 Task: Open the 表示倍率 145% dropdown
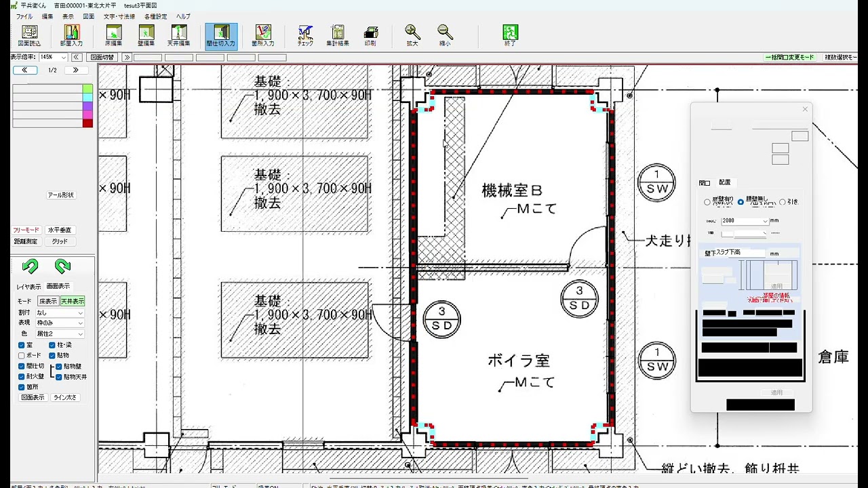point(54,58)
